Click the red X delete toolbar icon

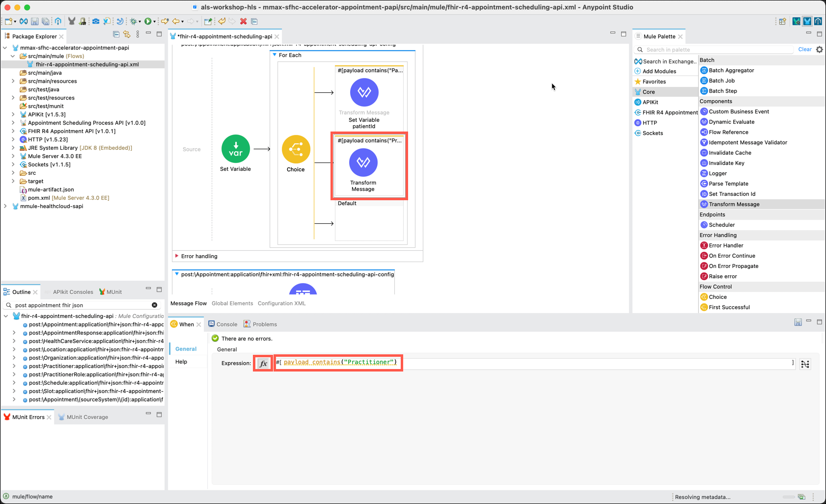tap(243, 21)
